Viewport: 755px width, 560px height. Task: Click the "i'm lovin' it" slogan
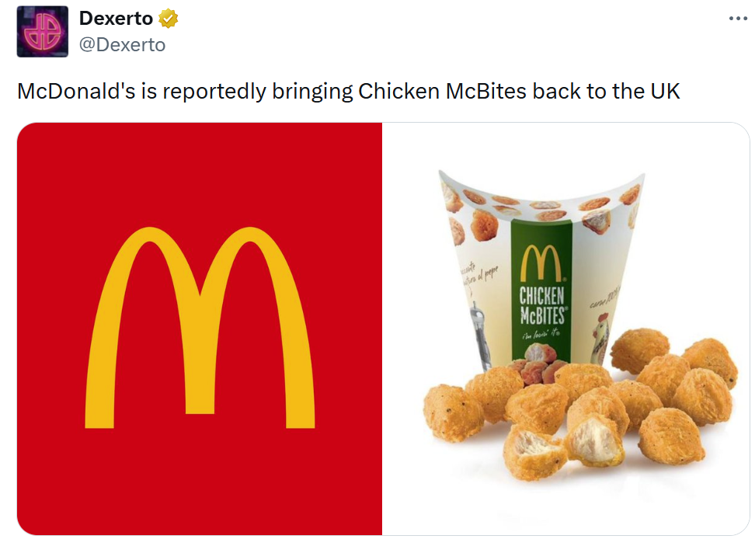[541, 334]
